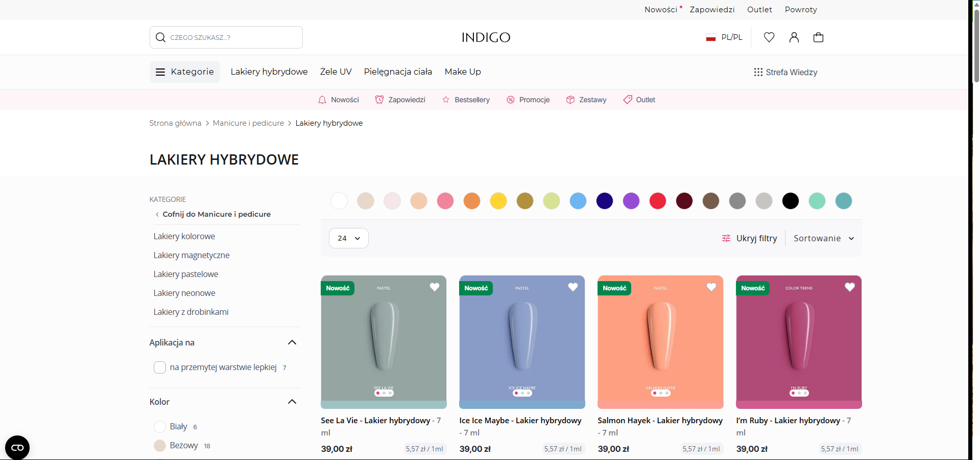Add Ice Ice Maybe to favorites
Screen dimensions: 980x460
[573, 287]
